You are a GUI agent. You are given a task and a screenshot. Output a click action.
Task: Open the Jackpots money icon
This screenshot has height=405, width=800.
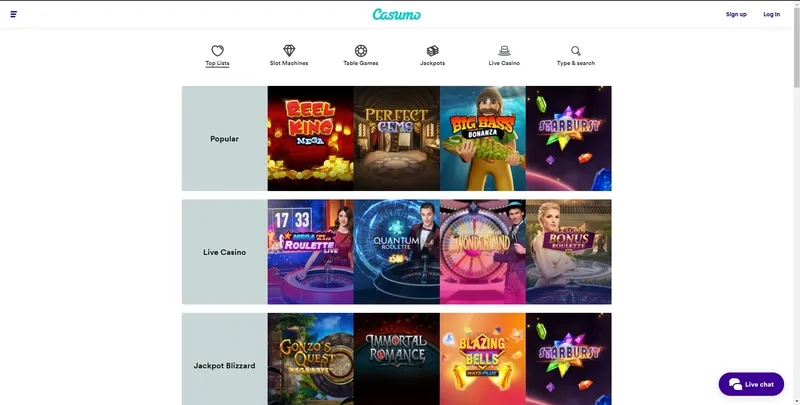coord(433,50)
